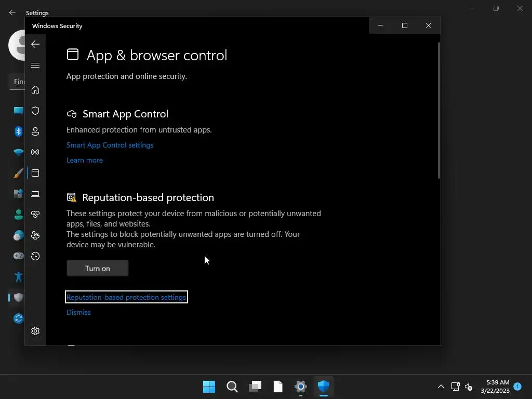Open the clock showing 5:39 AM
The width and height of the screenshot is (532, 399).
tap(495, 387)
